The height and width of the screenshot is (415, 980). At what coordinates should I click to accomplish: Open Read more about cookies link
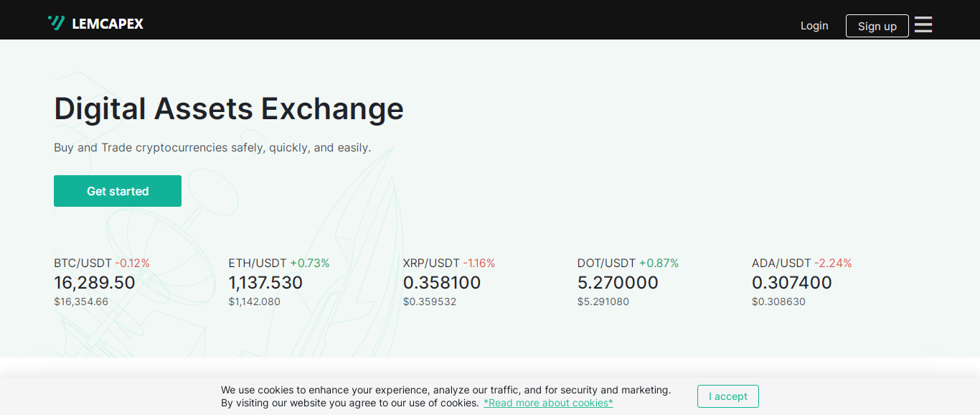pos(548,403)
